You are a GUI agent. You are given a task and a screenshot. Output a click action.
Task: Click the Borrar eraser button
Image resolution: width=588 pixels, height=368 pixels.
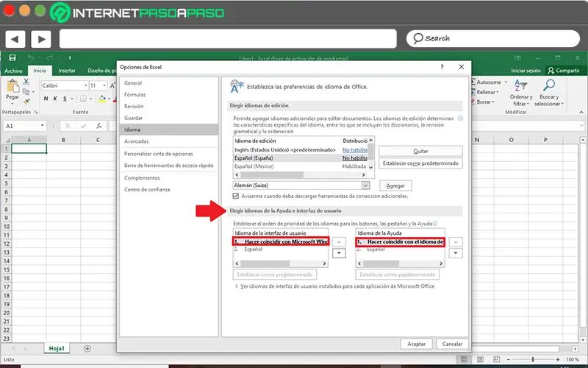483,102
